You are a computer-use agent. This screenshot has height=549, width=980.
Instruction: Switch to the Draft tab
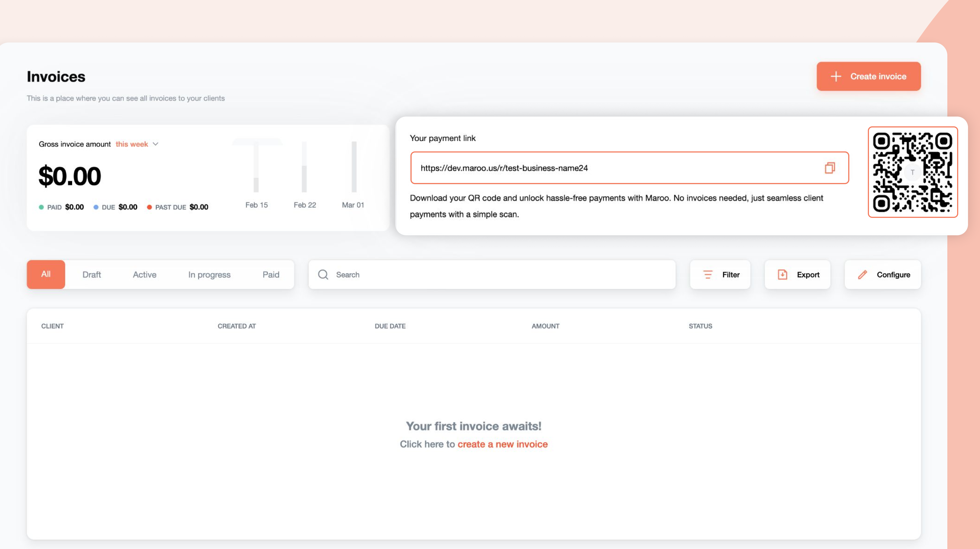point(92,274)
